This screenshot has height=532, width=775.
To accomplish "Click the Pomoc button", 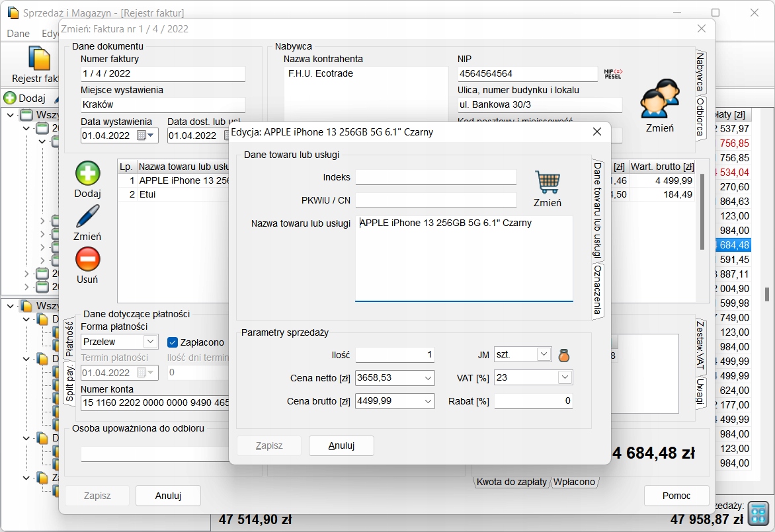I will pos(676,496).
